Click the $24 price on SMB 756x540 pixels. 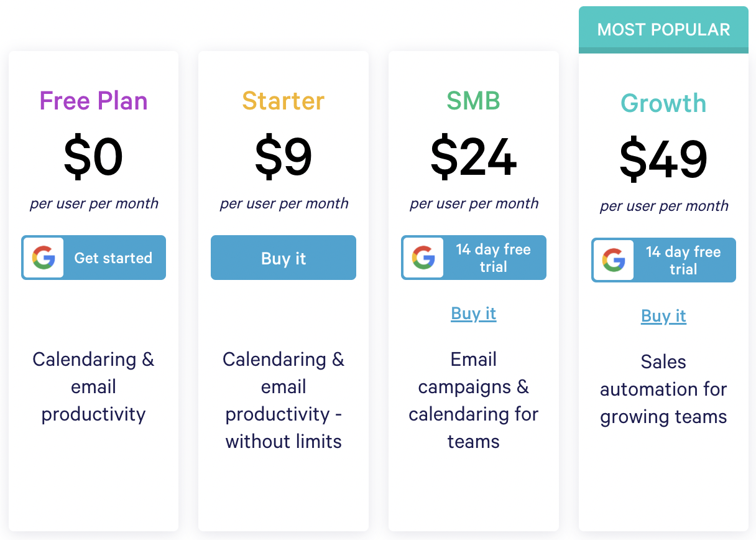pyautogui.click(x=474, y=157)
